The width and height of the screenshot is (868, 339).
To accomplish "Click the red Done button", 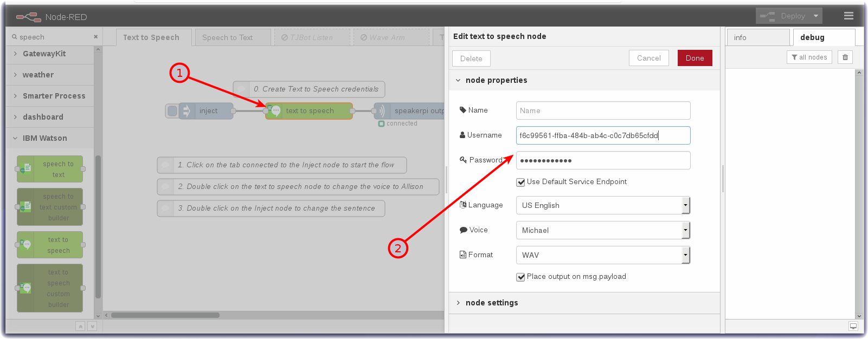I will click(695, 58).
